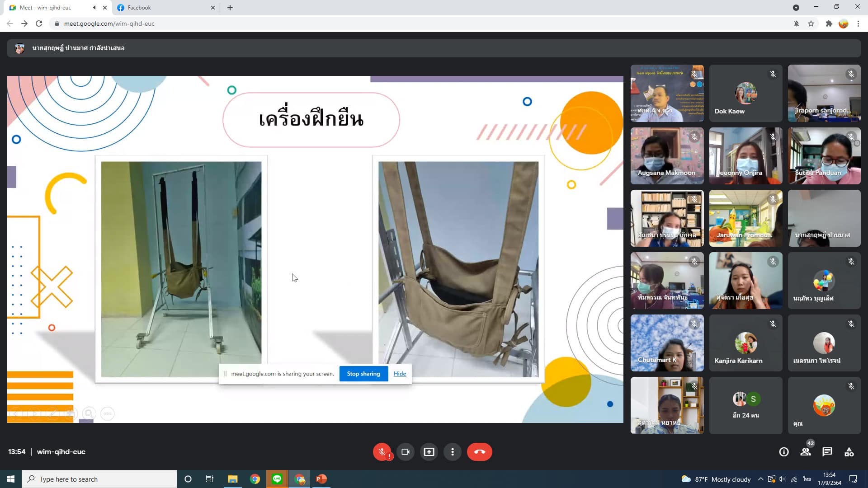Viewport: 868px width, 488px height.
Task: Click Stop sharing button
Action: (x=363, y=374)
